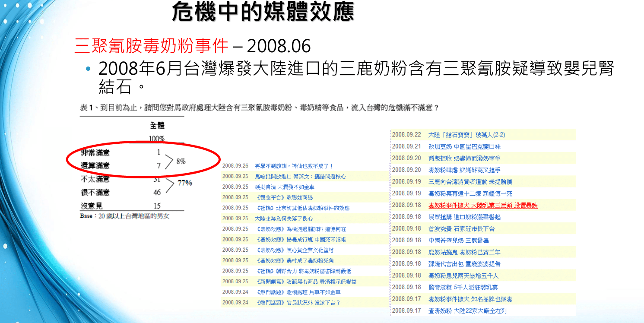644x323 pixels.
Task: Open 《新聞側寫》防範黑心商品 看清標示保權益
Action: pos(306,282)
